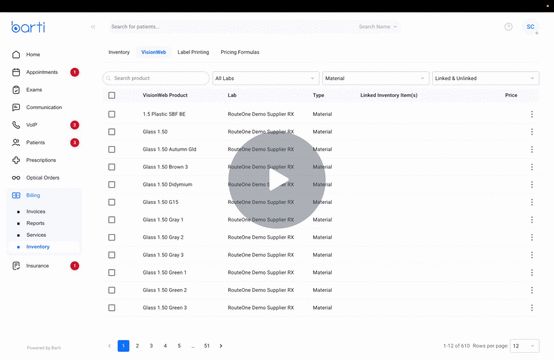Click the Glass 1.50 Gray 2 product name
The width and height of the screenshot is (554, 360).
coord(163,237)
